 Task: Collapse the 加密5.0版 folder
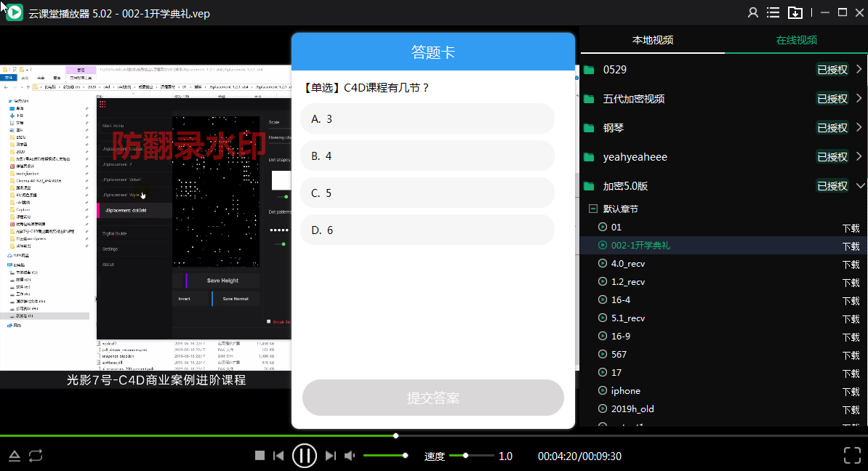pyautogui.click(x=859, y=186)
